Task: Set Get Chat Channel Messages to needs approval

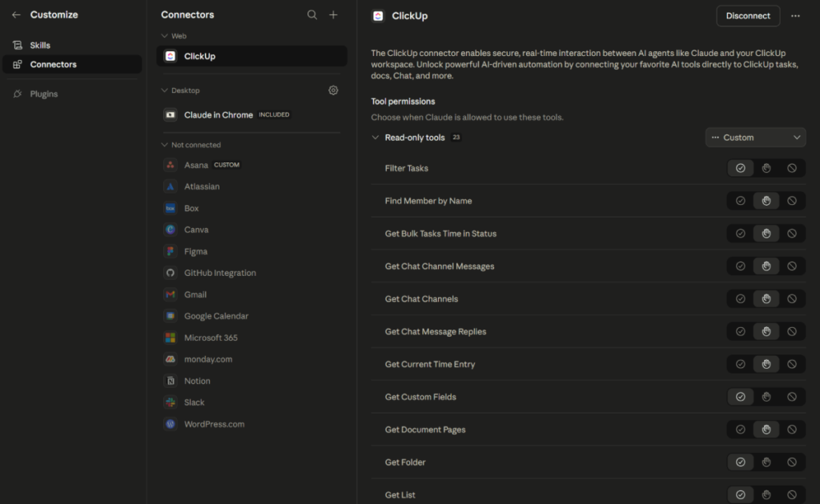Action: point(766,266)
